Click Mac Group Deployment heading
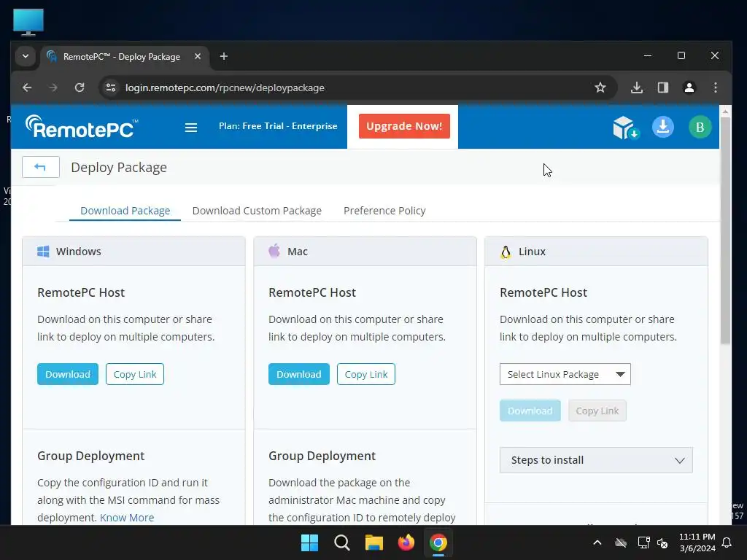747x560 pixels. point(322,456)
